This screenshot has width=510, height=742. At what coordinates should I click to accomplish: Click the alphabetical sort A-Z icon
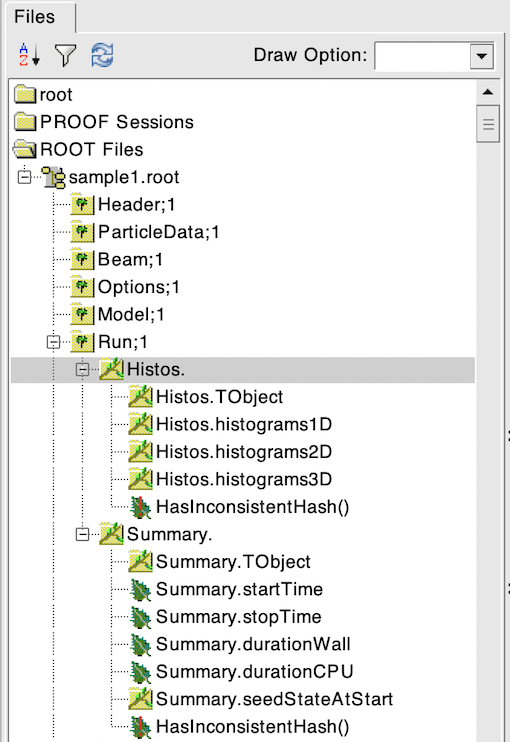click(29, 54)
